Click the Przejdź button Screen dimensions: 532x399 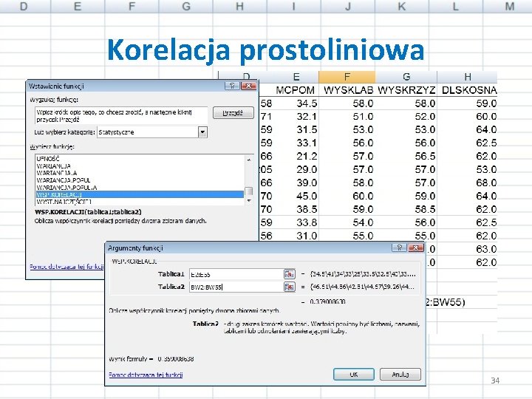coord(233,112)
